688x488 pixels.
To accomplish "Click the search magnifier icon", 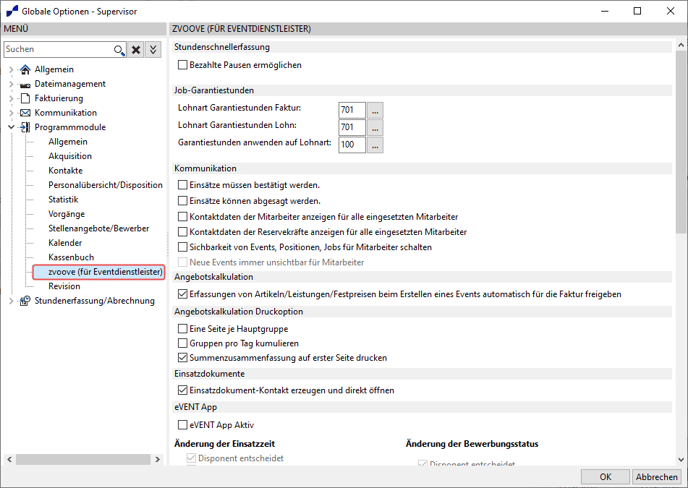I will [119, 50].
